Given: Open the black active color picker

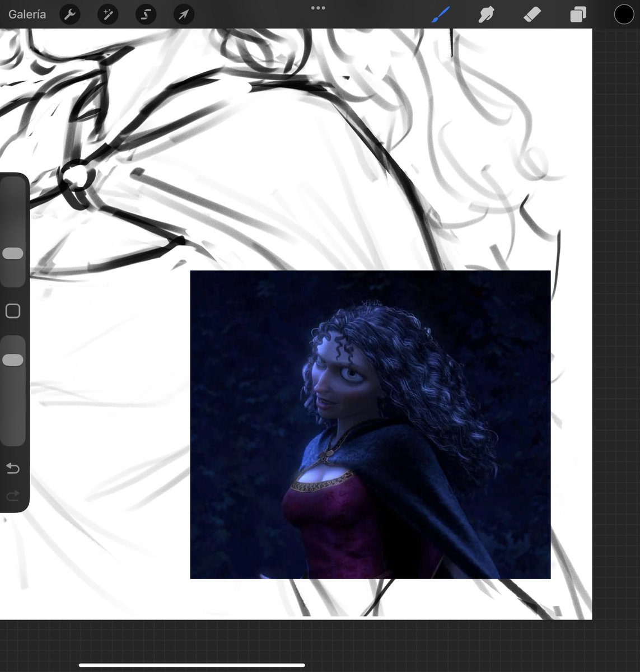Looking at the screenshot, I should [624, 15].
